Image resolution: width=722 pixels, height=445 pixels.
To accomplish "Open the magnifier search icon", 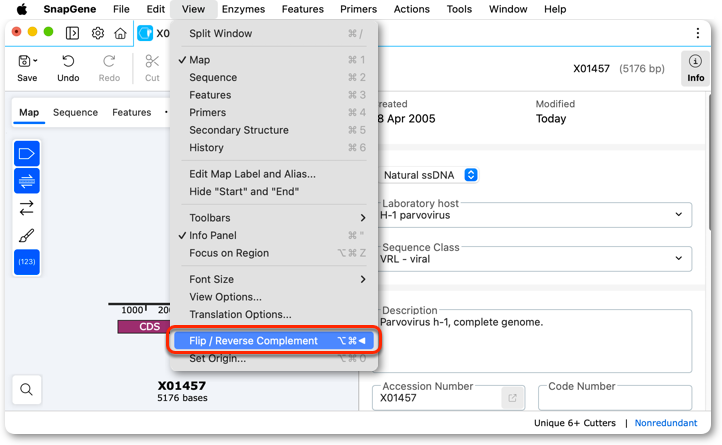I will (x=27, y=390).
